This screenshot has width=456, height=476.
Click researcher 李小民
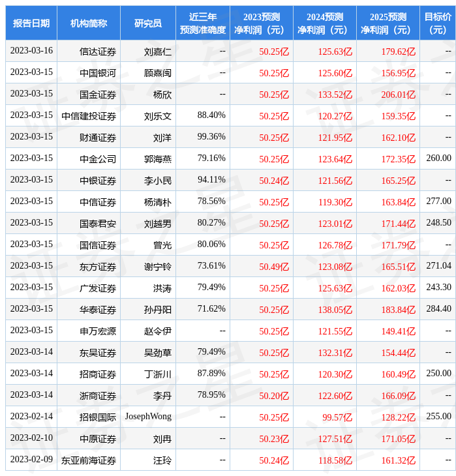click(158, 181)
